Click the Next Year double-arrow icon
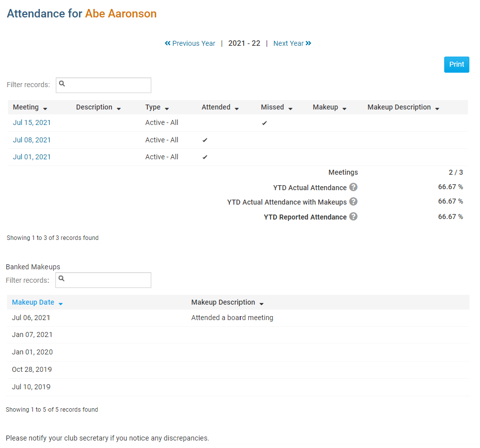This screenshot has width=480, height=448. (x=308, y=43)
